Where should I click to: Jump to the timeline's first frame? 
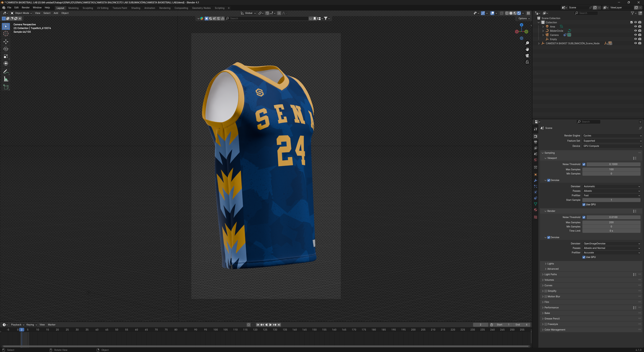[258, 325]
